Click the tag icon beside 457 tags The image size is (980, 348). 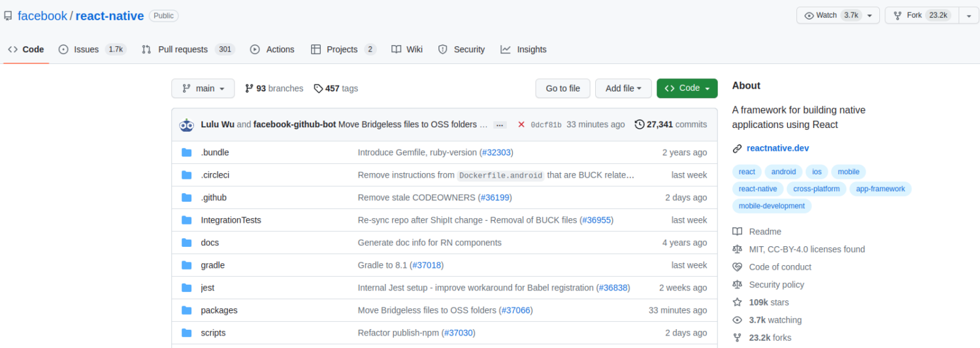point(318,88)
